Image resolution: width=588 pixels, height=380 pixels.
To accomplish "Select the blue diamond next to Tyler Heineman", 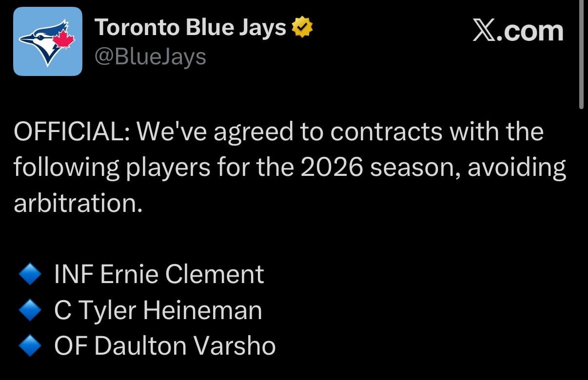I will (x=30, y=309).
